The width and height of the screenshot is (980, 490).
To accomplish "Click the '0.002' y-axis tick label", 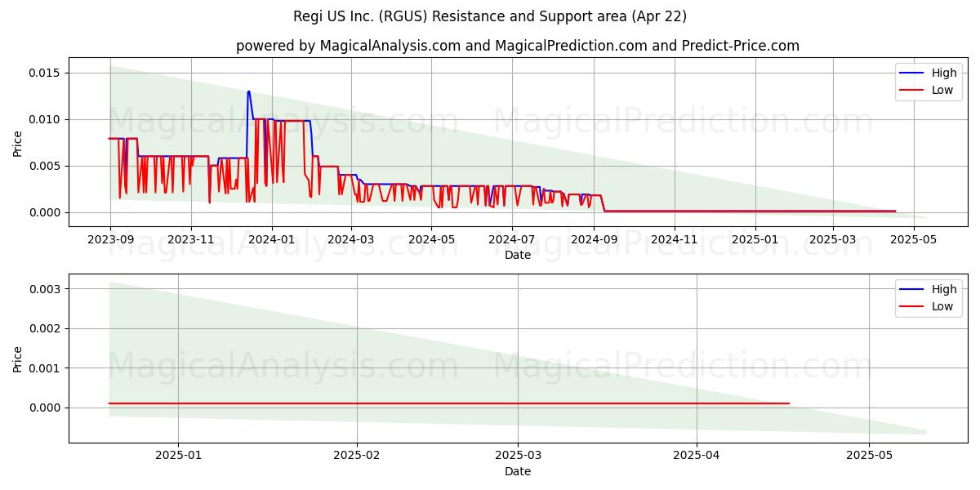I will click(46, 329).
